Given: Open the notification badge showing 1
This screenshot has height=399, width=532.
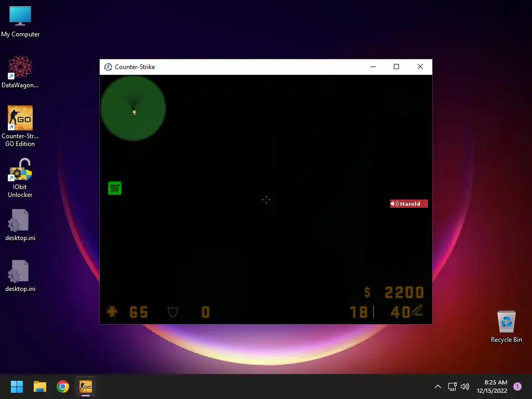Looking at the screenshot, I should (x=517, y=387).
